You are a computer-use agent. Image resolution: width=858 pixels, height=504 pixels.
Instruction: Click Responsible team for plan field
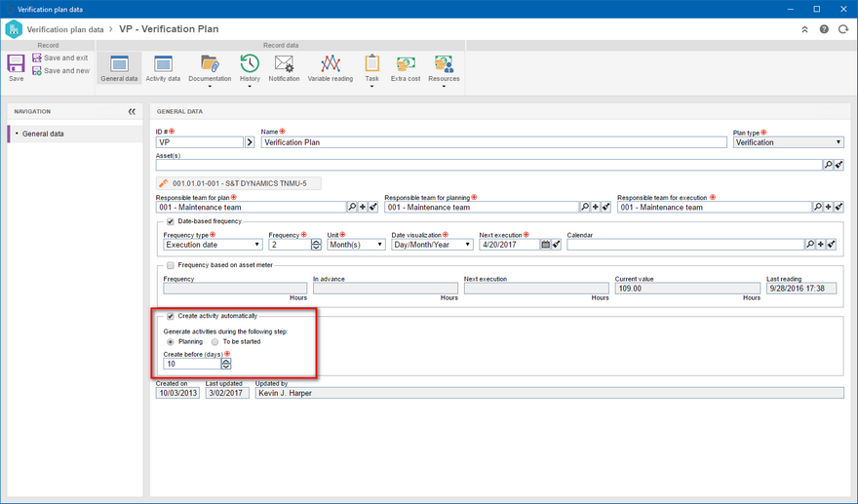coord(252,208)
